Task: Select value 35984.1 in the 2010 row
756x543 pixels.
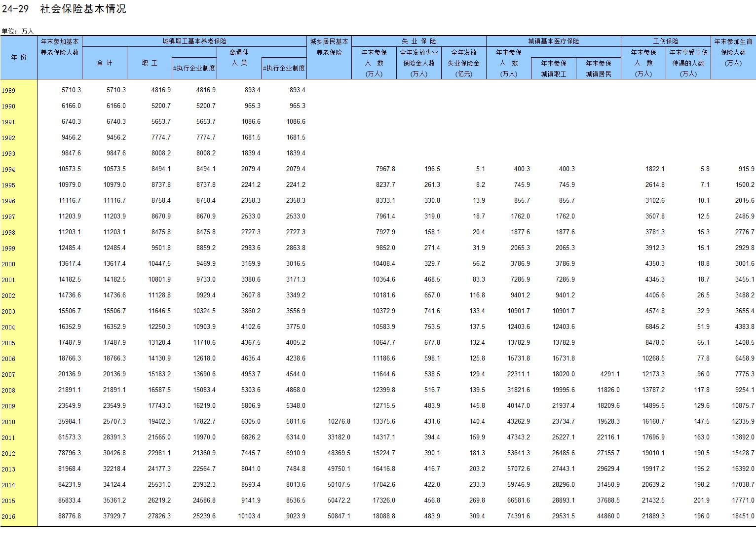Action: (x=70, y=422)
